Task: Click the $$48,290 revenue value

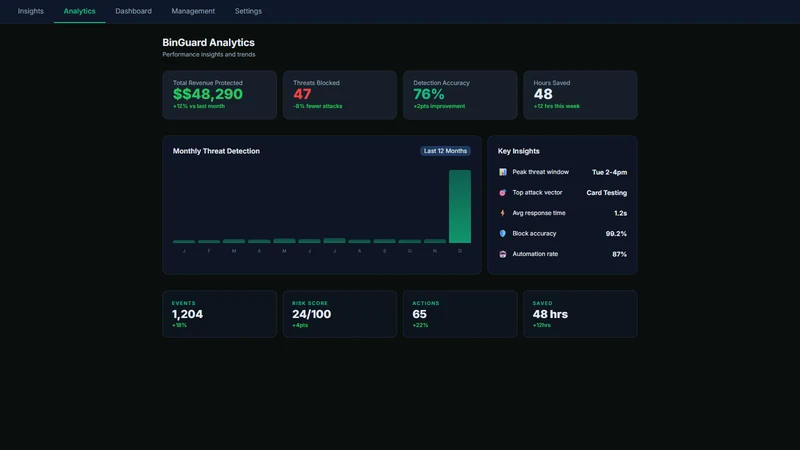Action: [x=208, y=94]
